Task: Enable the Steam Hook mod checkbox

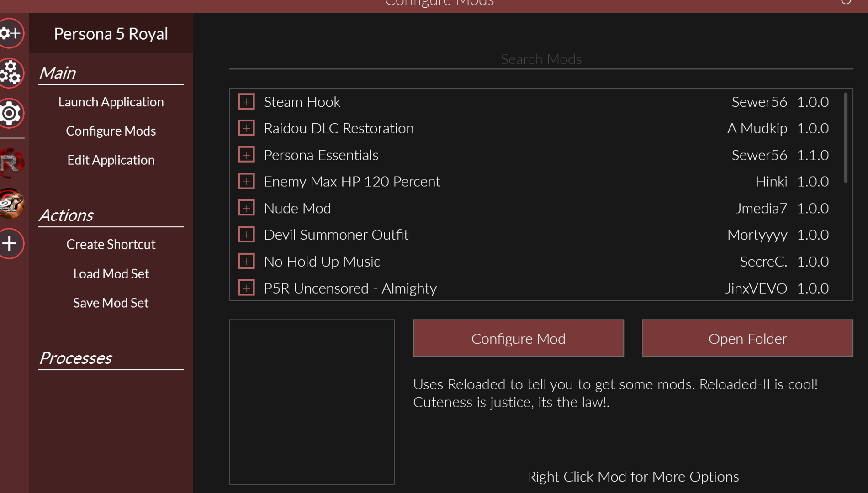Action: [247, 102]
